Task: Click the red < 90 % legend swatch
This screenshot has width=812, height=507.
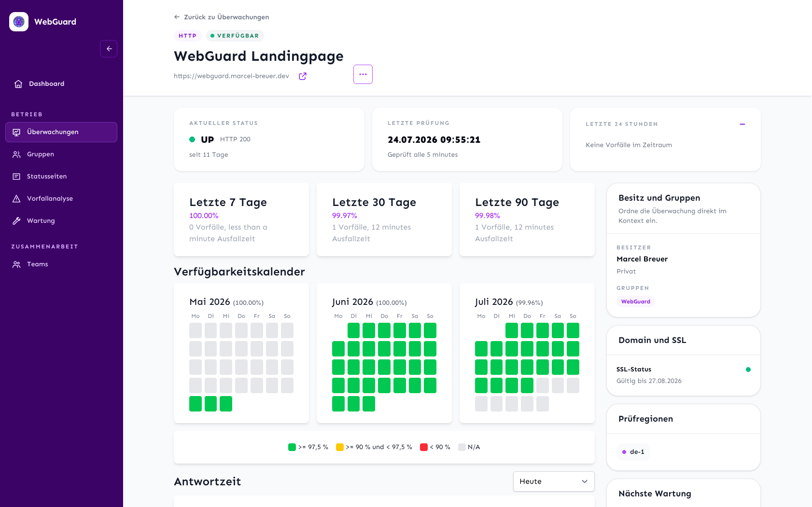Action: pos(424,447)
